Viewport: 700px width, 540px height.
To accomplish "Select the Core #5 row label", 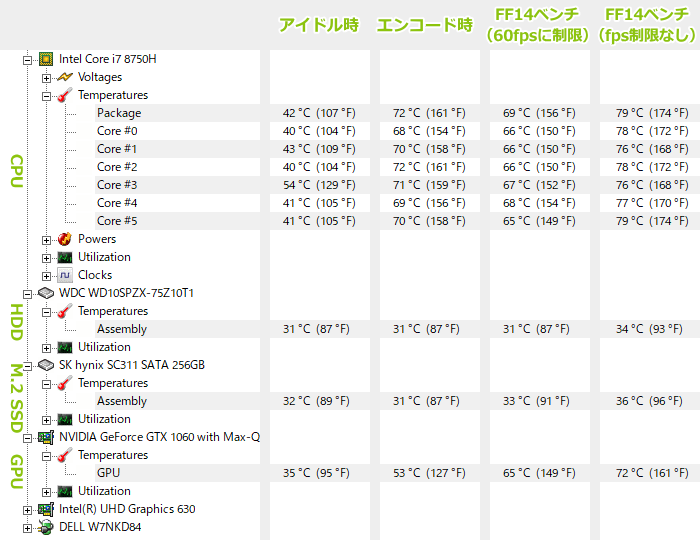I will point(117,221).
